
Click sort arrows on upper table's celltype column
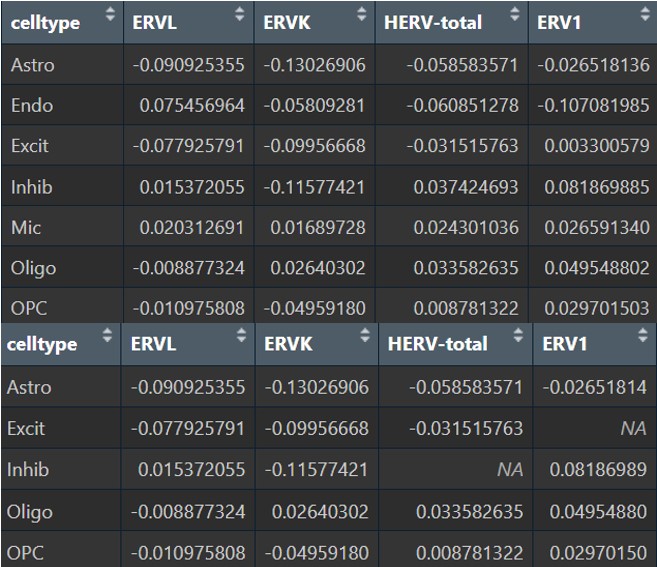(x=108, y=15)
